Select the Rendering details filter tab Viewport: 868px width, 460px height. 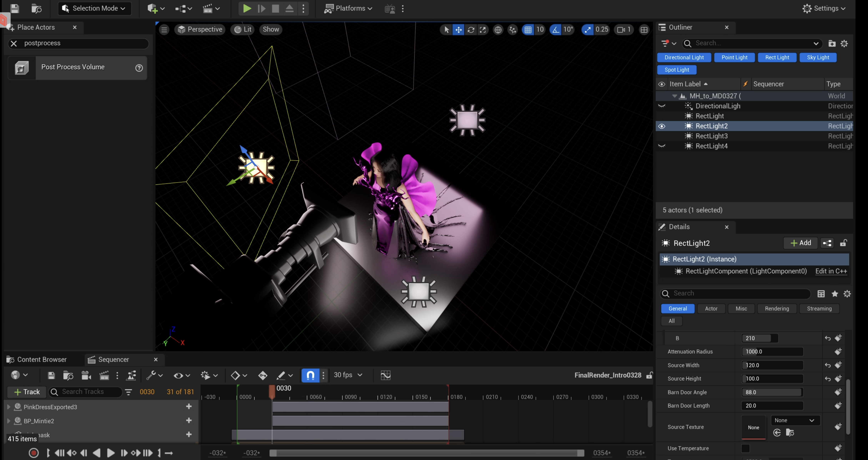click(777, 309)
